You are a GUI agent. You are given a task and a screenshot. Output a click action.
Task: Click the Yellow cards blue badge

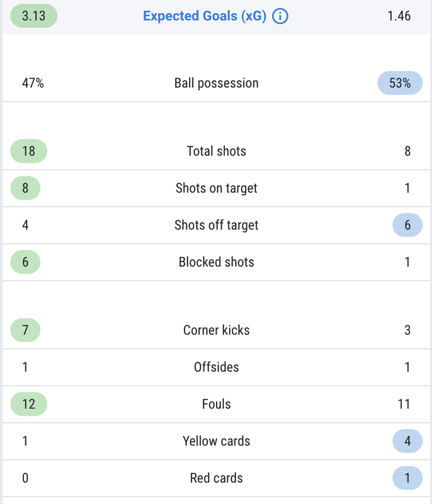coord(407,441)
